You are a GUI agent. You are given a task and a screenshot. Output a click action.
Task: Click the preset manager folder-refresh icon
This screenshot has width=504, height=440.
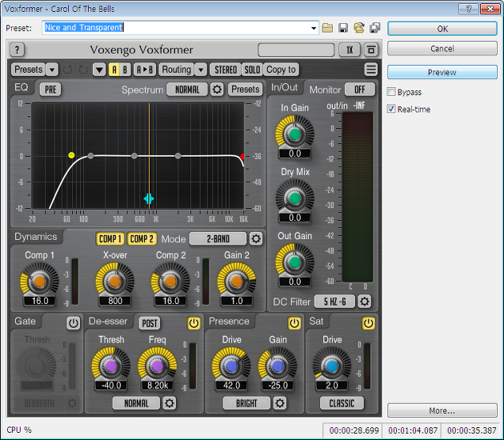(358, 28)
